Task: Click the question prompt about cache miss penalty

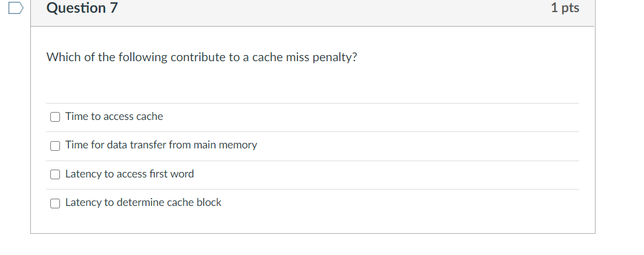Action: (201, 58)
